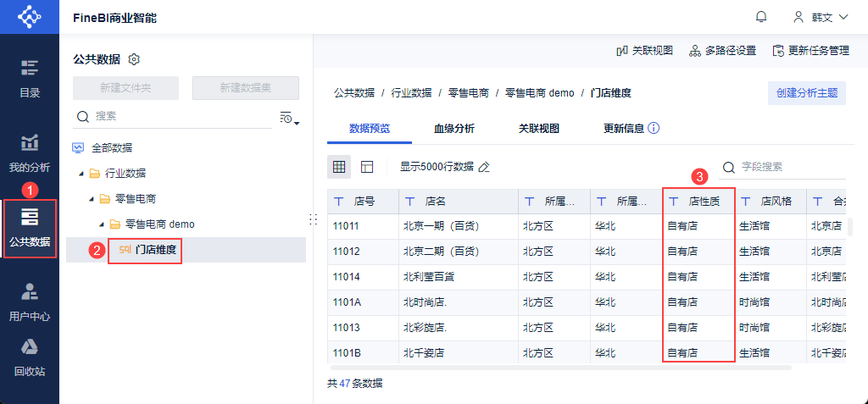Click the edit pencil next to 显示5000行数据
Image resolution: width=868 pixels, height=404 pixels.
click(484, 168)
